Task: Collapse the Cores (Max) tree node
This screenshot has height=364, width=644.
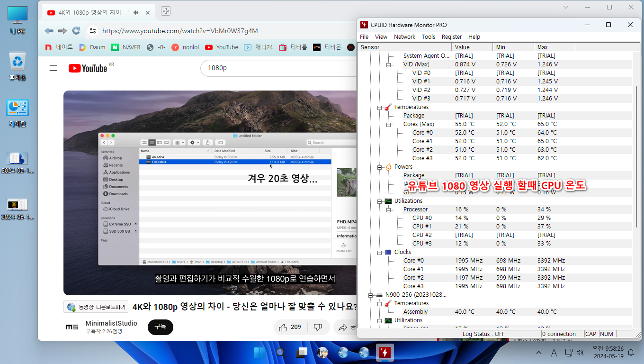Action: point(388,124)
